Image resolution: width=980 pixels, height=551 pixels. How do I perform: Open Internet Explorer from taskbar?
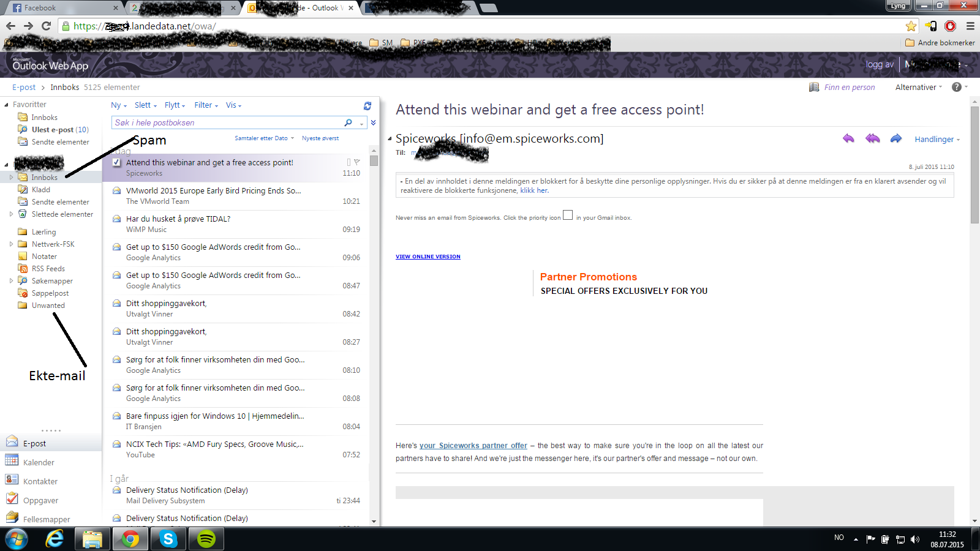tap(55, 539)
